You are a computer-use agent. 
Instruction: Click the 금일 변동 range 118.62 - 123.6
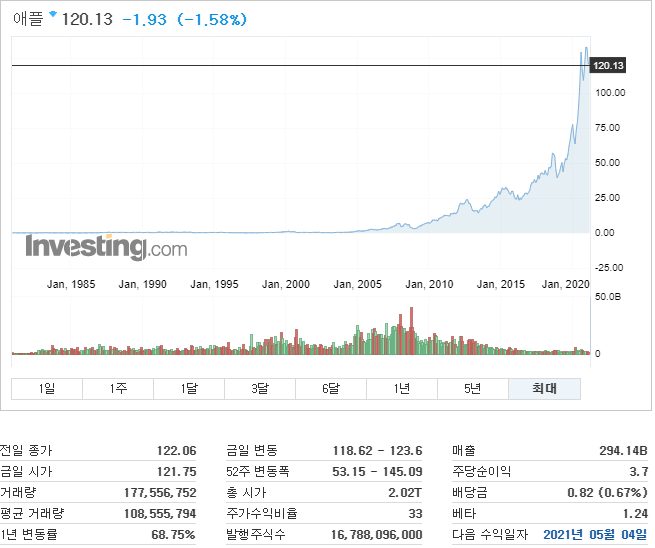click(x=377, y=451)
